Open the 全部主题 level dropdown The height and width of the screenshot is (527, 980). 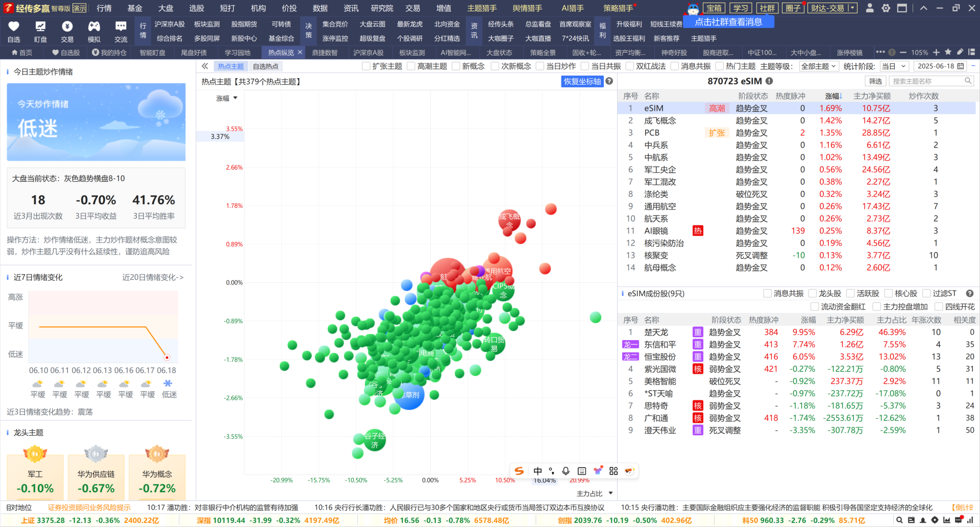pos(818,66)
